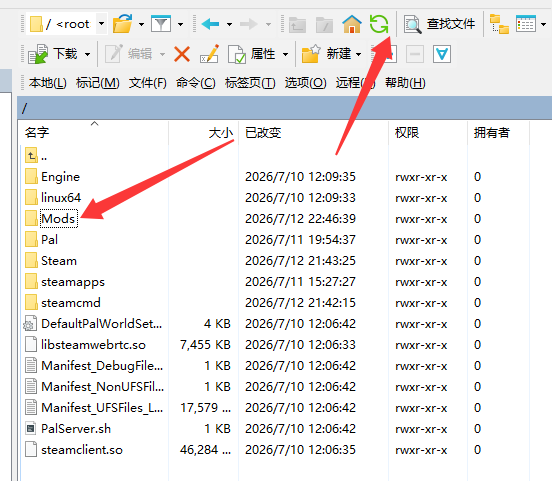This screenshot has height=481, width=552.
Task: Expand the open directory arrow dropdown
Action: 141,24
